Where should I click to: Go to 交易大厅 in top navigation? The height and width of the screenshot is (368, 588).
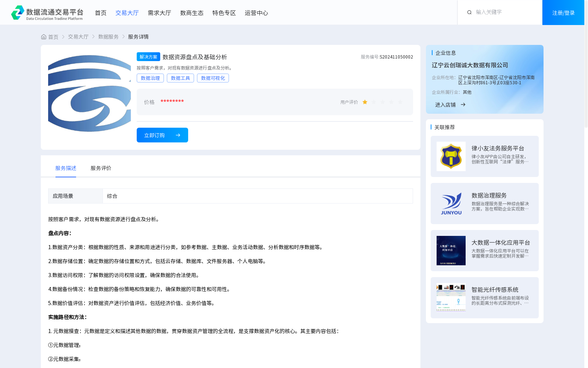(127, 13)
